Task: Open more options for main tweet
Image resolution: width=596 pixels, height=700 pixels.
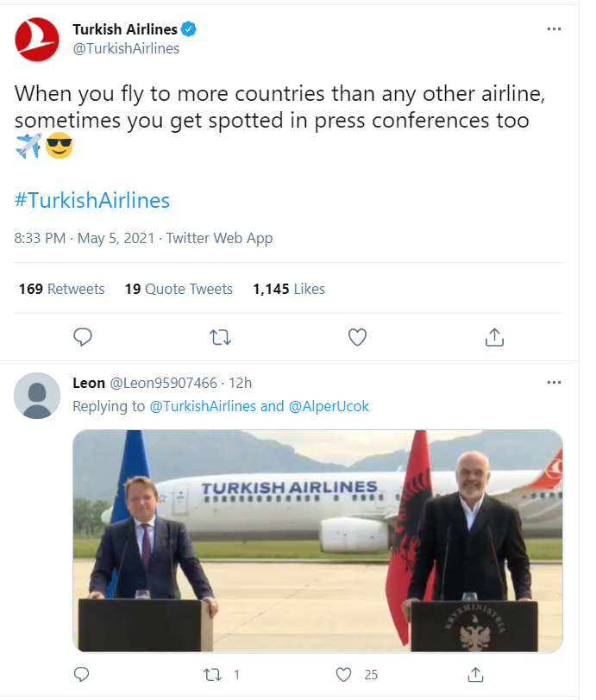Action: 555,28
